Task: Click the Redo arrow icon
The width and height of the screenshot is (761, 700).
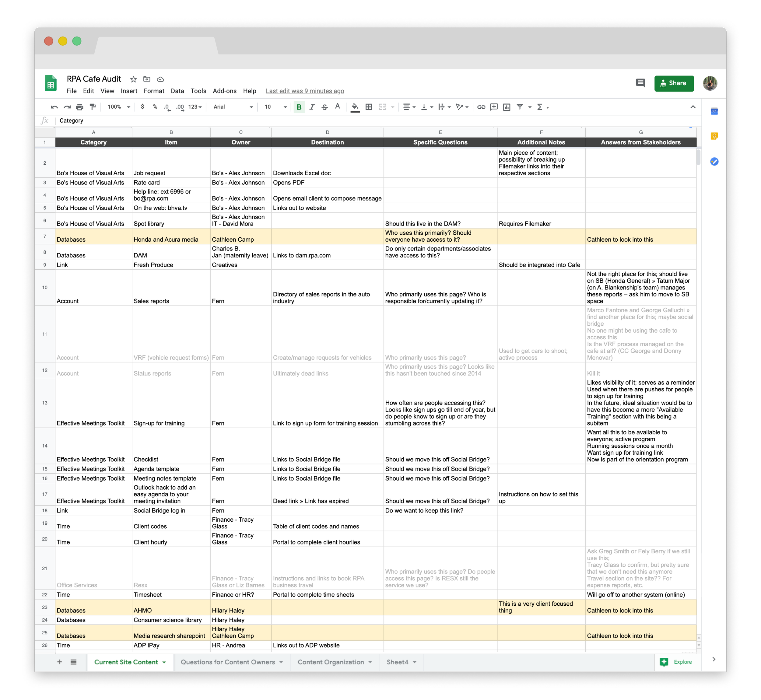Action: [67, 107]
